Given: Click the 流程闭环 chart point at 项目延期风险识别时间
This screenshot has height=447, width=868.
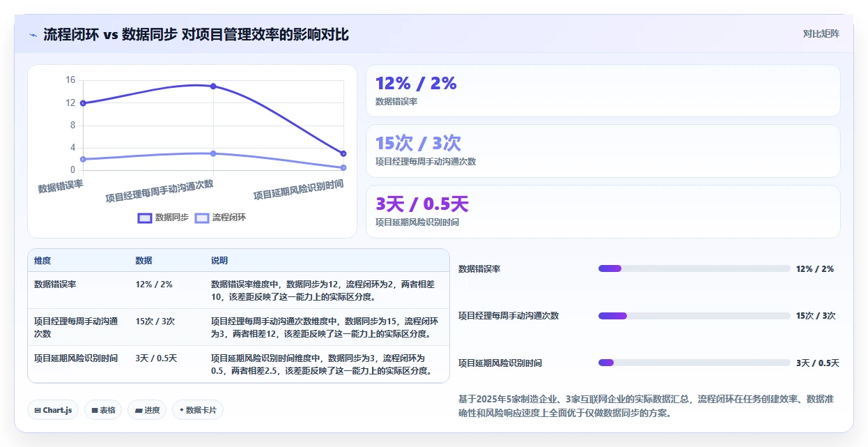Looking at the screenshot, I should click(x=343, y=167).
